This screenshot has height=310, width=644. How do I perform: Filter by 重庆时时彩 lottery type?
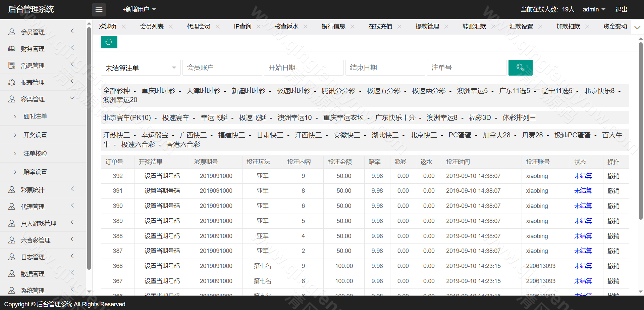pyautogui.click(x=158, y=91)
